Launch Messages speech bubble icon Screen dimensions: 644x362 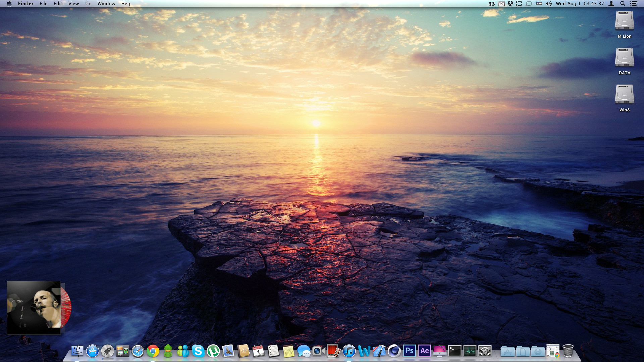point(304,351)
